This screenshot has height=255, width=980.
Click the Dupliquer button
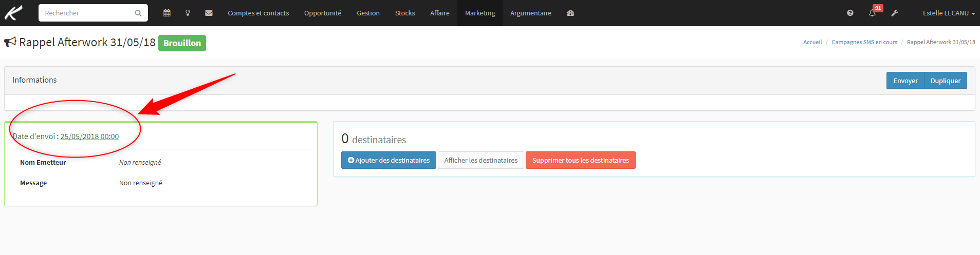pos(946,81)
